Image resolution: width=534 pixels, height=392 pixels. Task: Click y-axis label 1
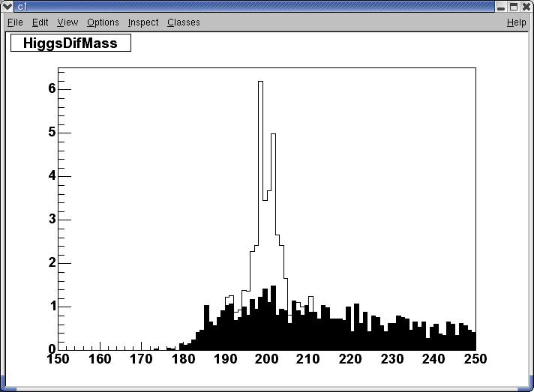52,307
